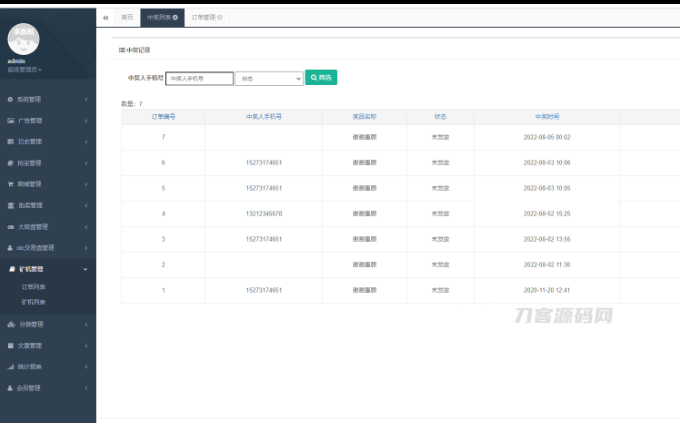
Task: Click the bar chart icon beside 统计报表
Action: pos(10,367)
